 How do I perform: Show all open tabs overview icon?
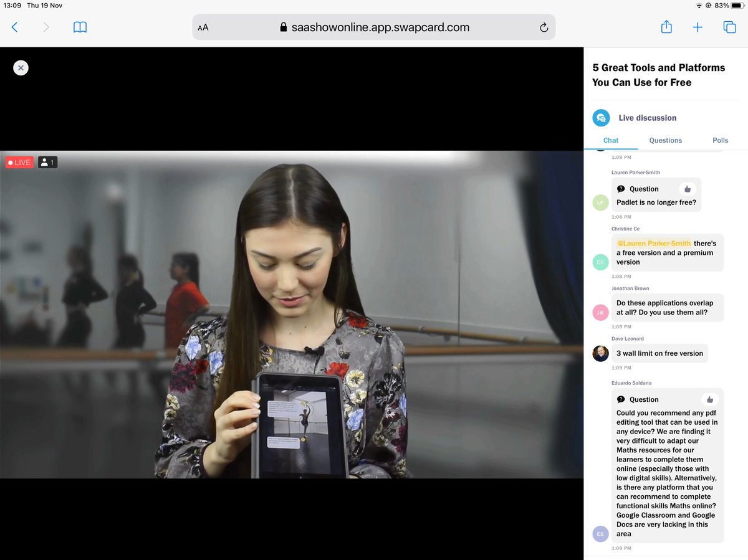point(729,27)
